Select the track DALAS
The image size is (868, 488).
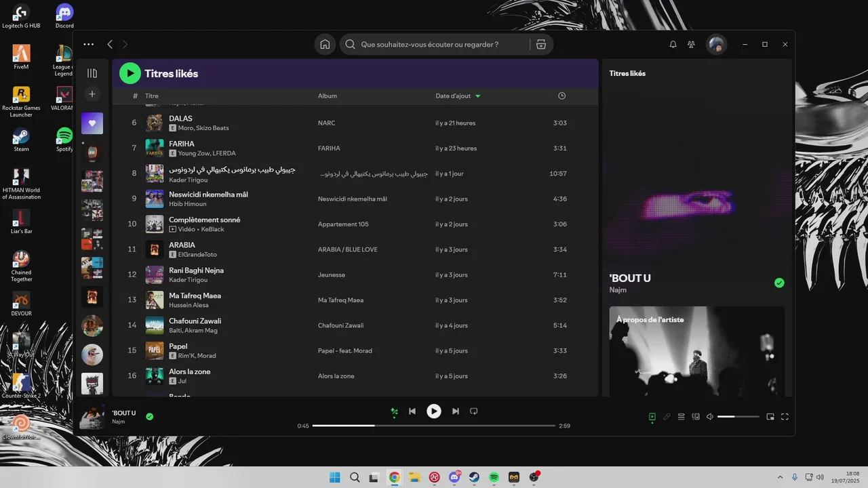[x=180, y=119]
